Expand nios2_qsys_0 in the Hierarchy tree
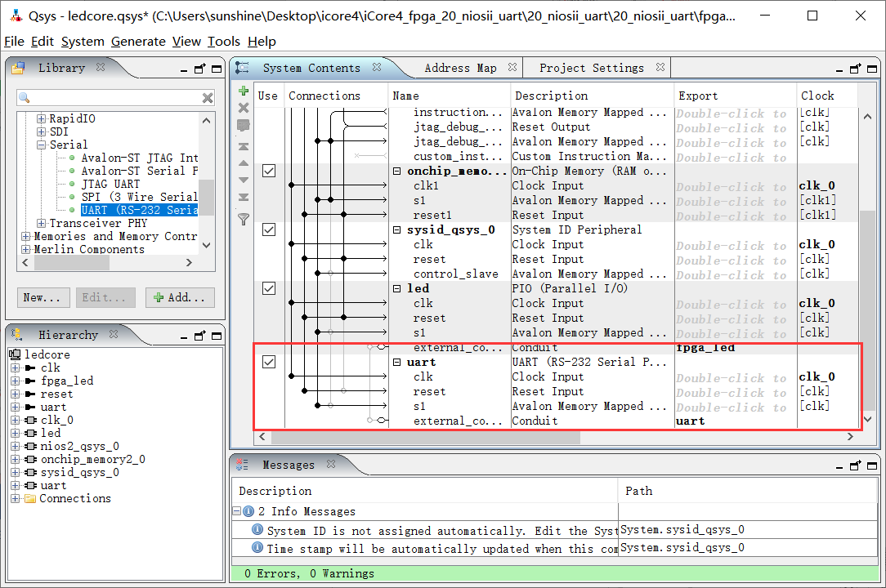Viewport: 886px width, 588px height. click(x=16, y=446)
